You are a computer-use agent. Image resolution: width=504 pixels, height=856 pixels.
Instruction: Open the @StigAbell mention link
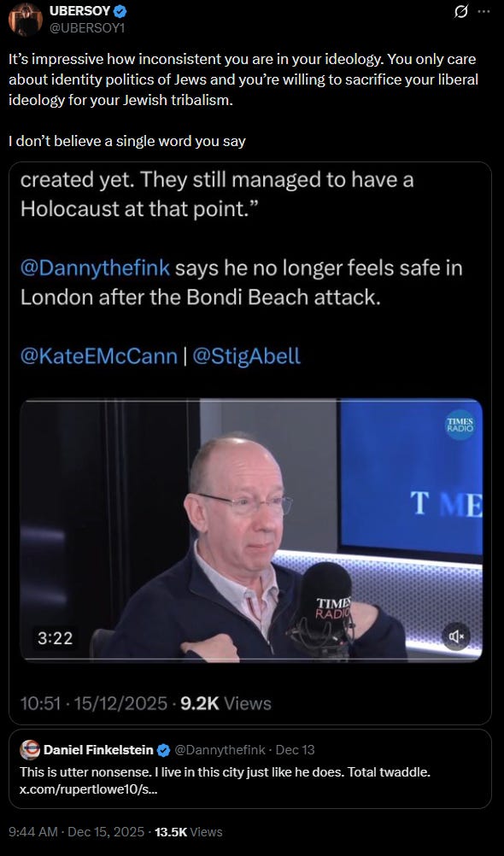click(x=246, y=356)
